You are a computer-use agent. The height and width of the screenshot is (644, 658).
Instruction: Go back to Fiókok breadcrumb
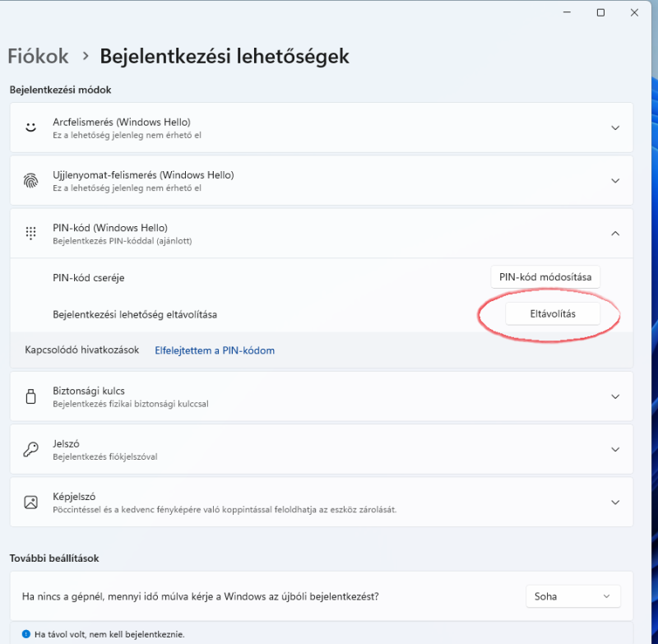(x=38, y=56)
